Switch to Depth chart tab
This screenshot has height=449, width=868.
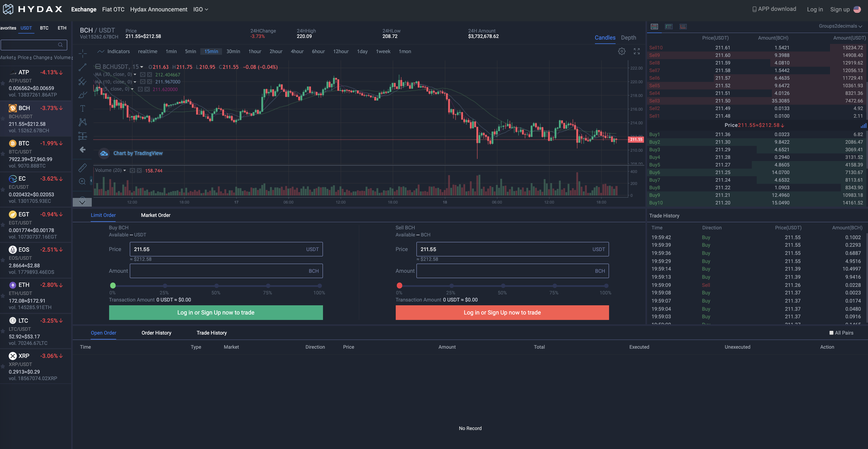pos(628,38)
